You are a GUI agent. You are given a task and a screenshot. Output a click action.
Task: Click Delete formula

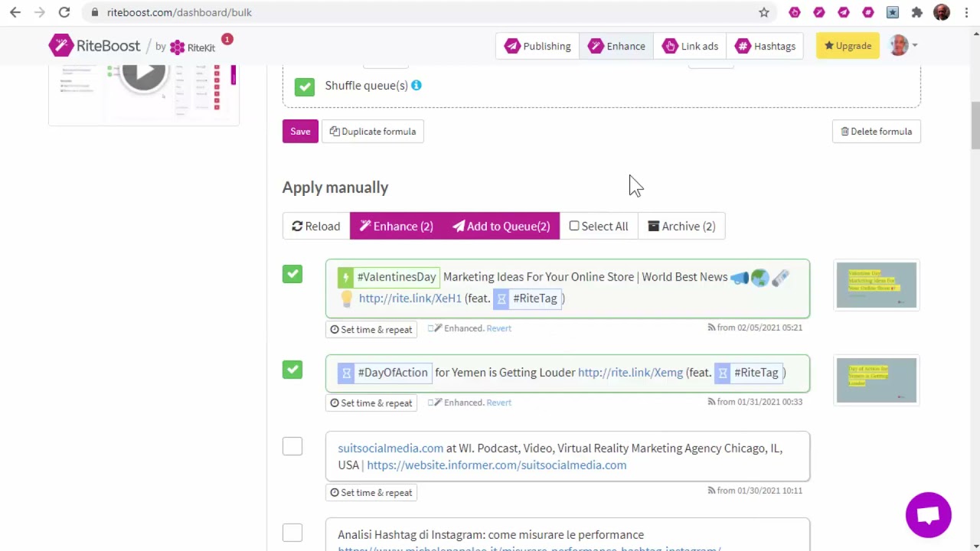point(877,132)
